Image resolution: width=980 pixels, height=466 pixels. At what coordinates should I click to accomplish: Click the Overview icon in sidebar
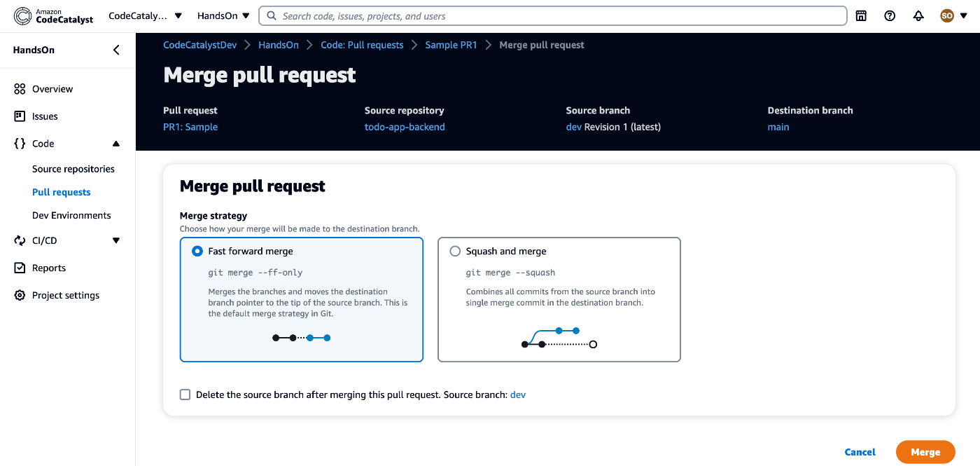coord(20,89)
